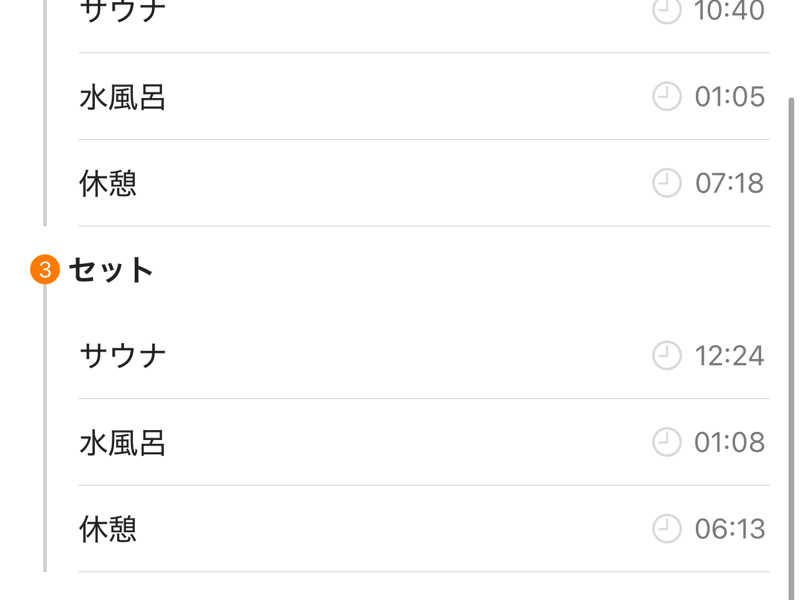Click the orange number 3 badge
This screenshot has height=600, width=800.
(45, 270)
